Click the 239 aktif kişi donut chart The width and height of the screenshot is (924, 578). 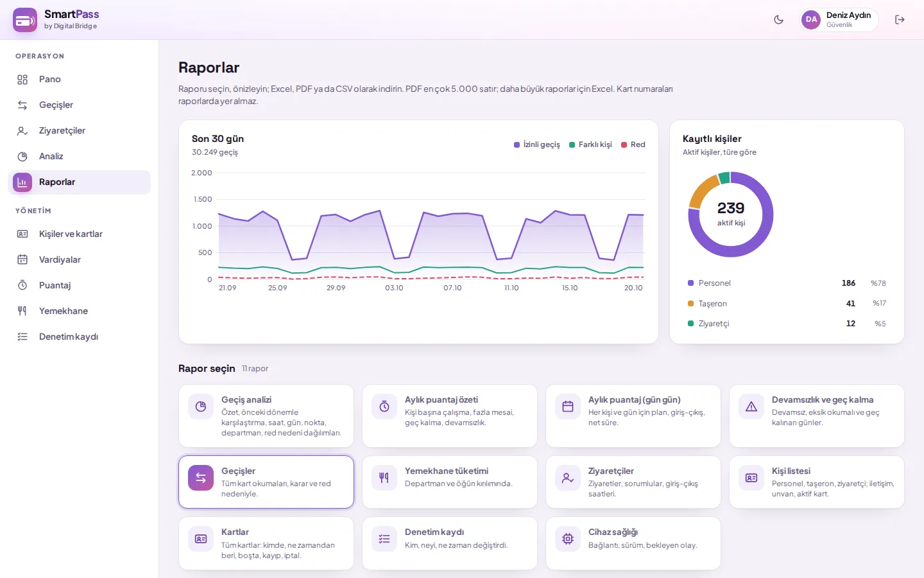pos(731,215)
